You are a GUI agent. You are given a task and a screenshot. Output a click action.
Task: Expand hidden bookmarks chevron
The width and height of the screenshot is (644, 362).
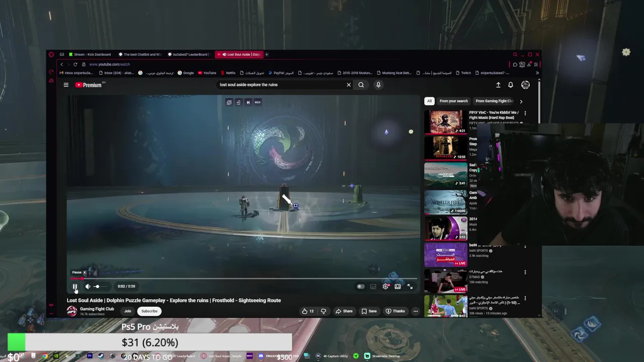(x=537, y=73)
